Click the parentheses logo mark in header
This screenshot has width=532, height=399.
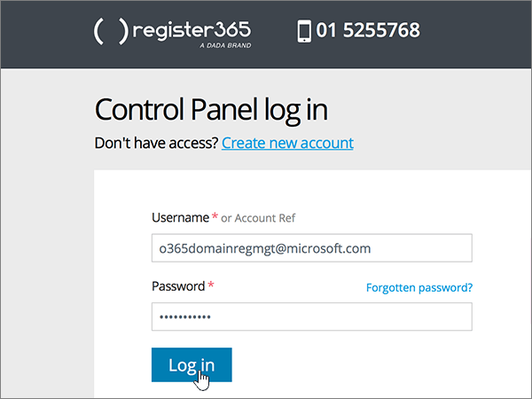click(111, 32)
